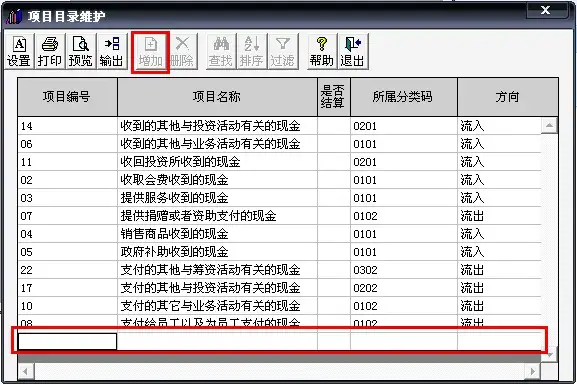Open the 查找 find tool
577x385 pixels.
[x=220, y=51]
